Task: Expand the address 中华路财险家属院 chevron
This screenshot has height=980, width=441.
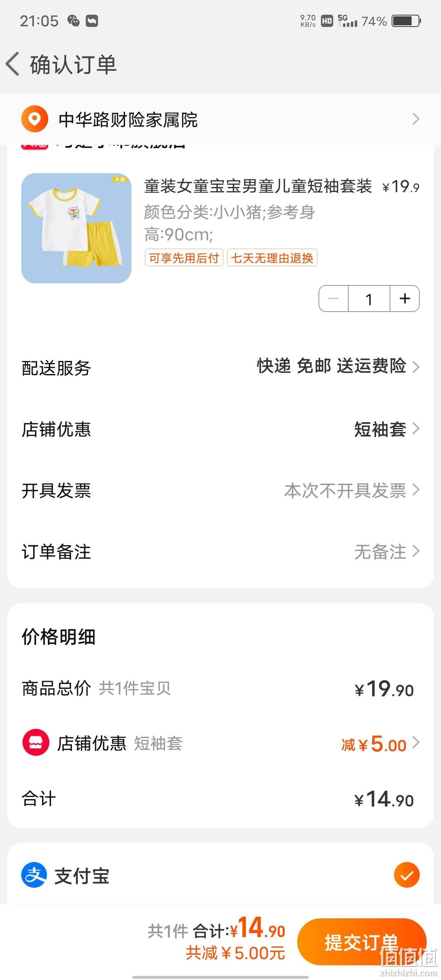Action: coord(416,119)
